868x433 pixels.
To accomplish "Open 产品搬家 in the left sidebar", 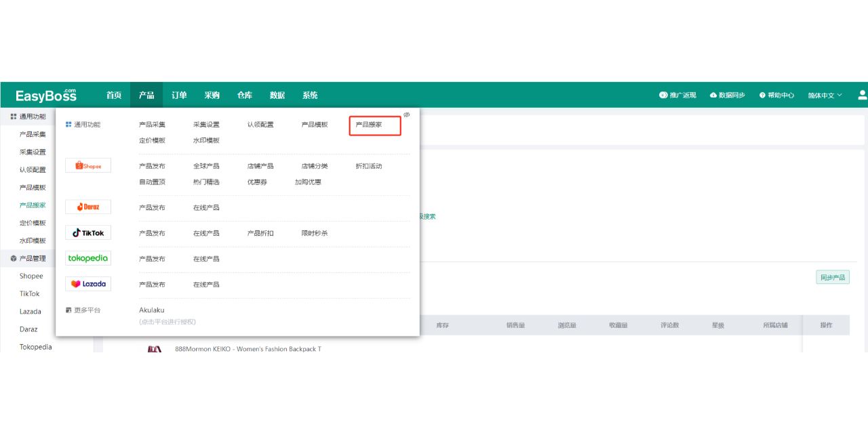I will point(33,205).
